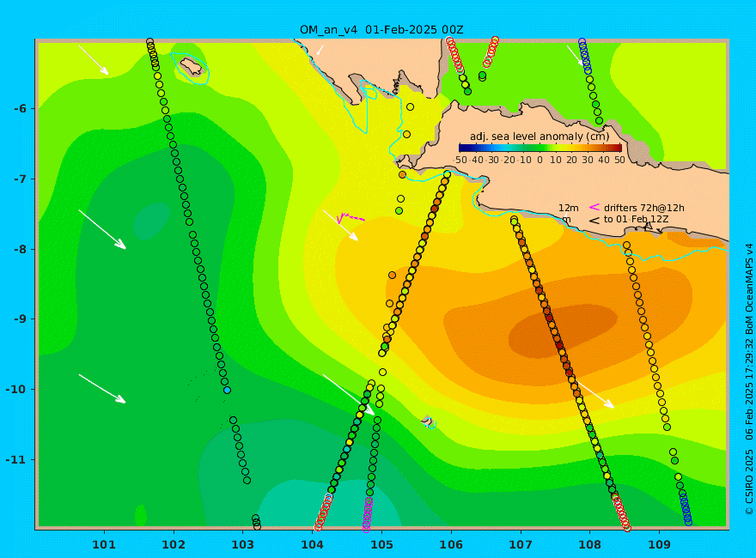Click the sea level anomaly color scale bar

[540, 148]
